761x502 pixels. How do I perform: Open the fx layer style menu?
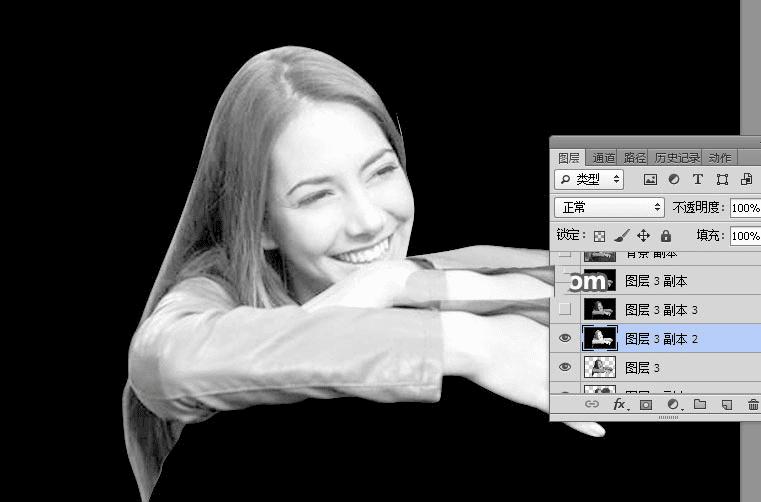point(620,404)
